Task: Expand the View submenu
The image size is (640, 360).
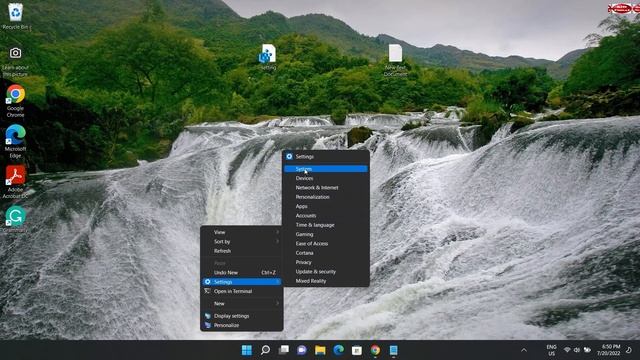Action: click(x=242, y=232)
